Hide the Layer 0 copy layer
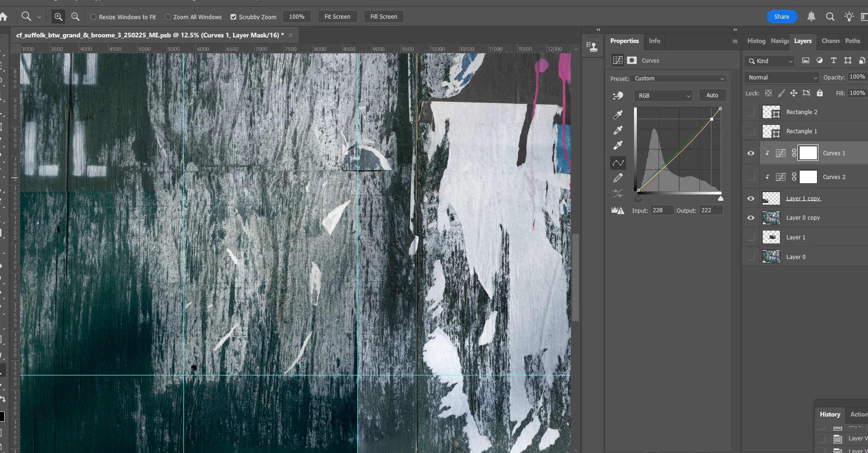 751,218
